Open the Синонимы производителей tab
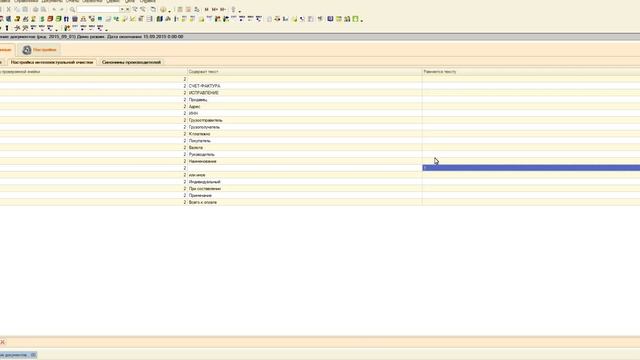640x360 pixels. 131,62
